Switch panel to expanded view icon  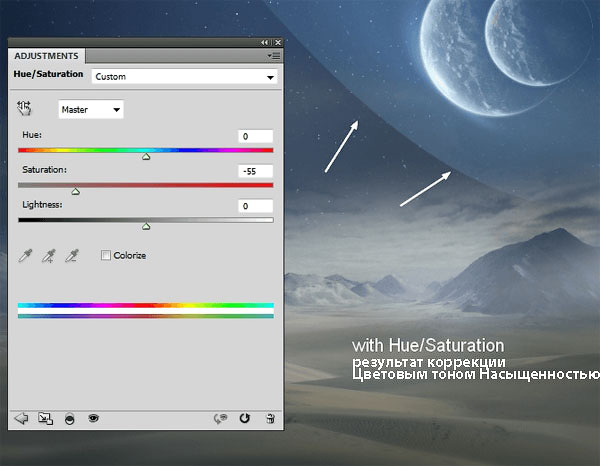tap(45, 419)
